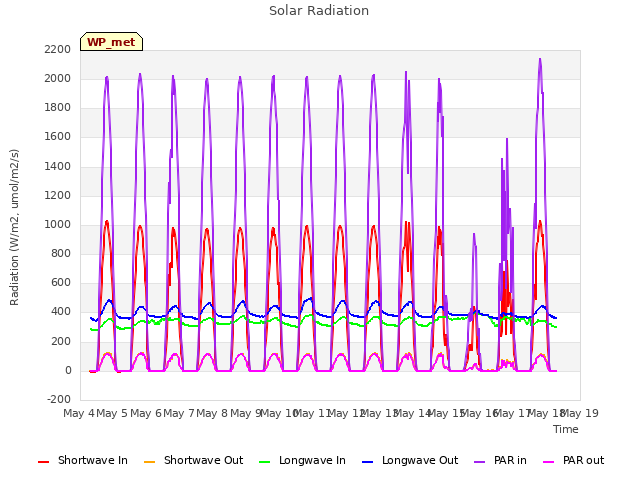
Task: Click the Radiation y-axis title
Action: (x=14, y=227)
